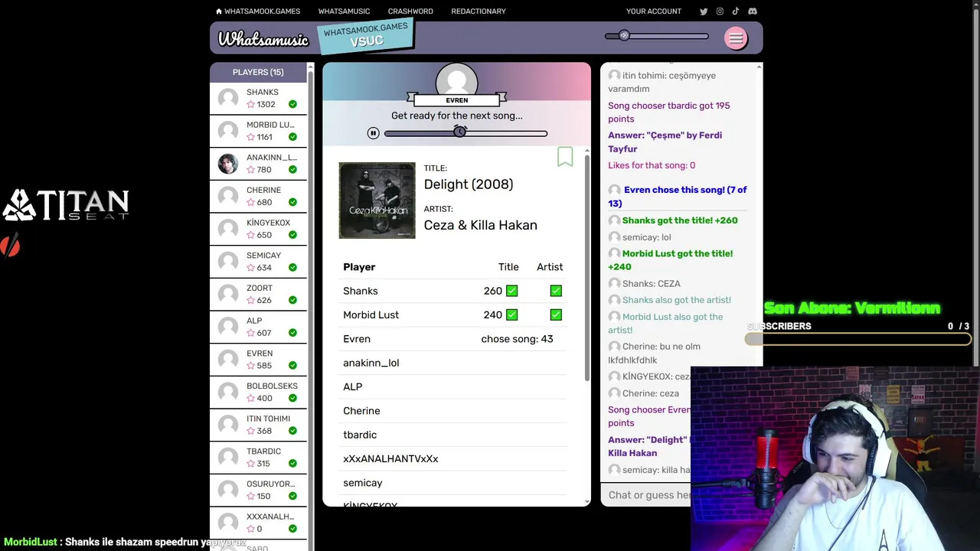This screenshot has height=551, width=980.
Task: Open the CRASHWORD nav item
Action: 410,11
